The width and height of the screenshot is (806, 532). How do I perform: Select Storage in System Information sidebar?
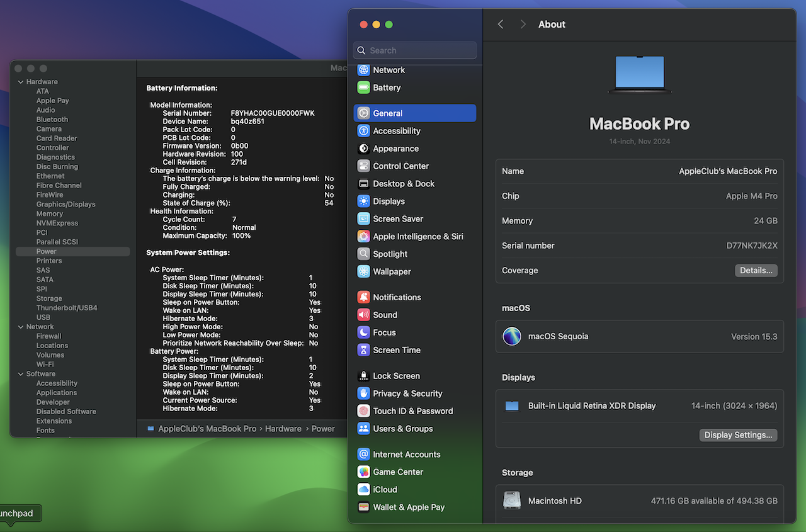[49, 298]
